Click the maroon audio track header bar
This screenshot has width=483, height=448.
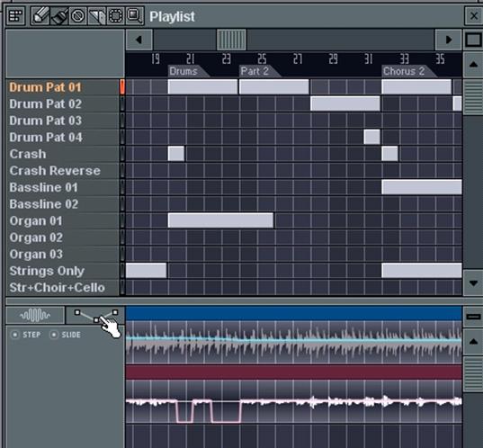[294, 372]
